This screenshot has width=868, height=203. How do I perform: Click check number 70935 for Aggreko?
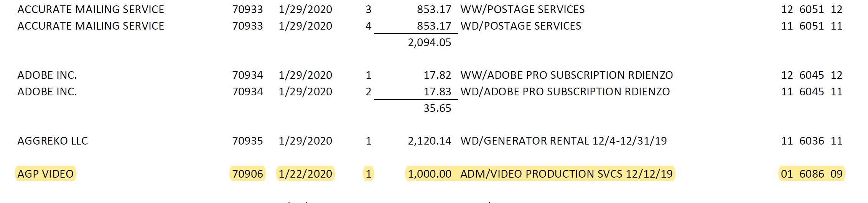[x=247, y=141]
